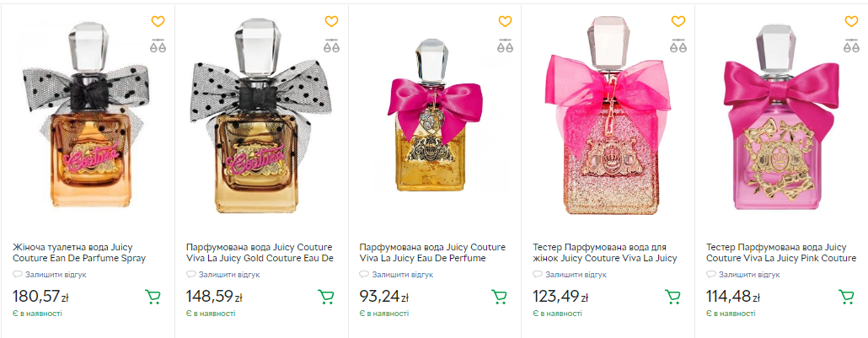Put the 93,24 zł perfume in cart
The image size is (868, 338).
tap(500, 297)
